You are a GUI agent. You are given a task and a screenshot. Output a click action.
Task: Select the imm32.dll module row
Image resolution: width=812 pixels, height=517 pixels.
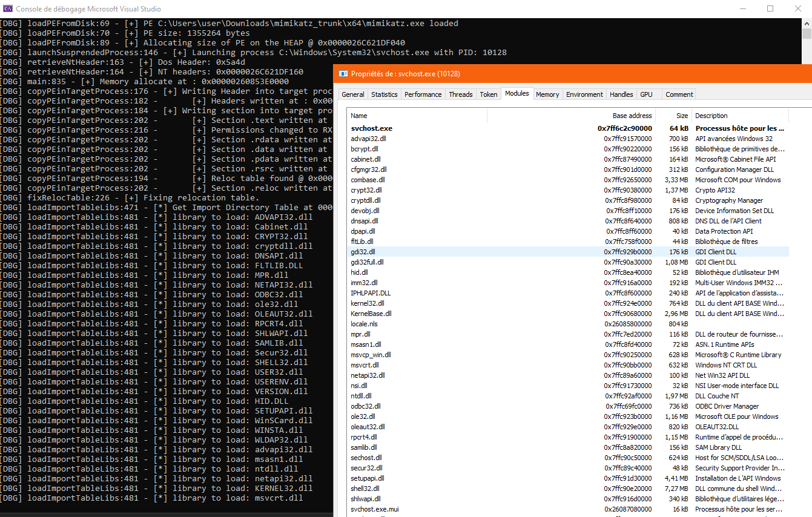pyautogui.click(x=568, y=283)
